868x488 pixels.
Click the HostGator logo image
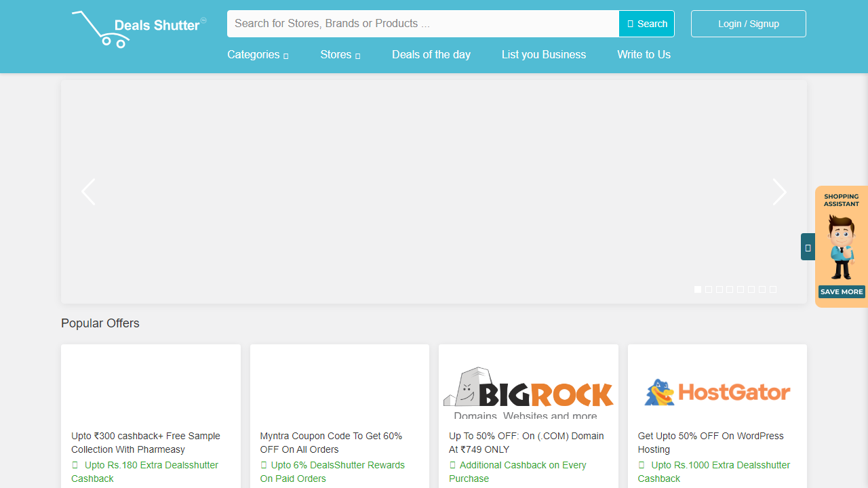(717, 392)
